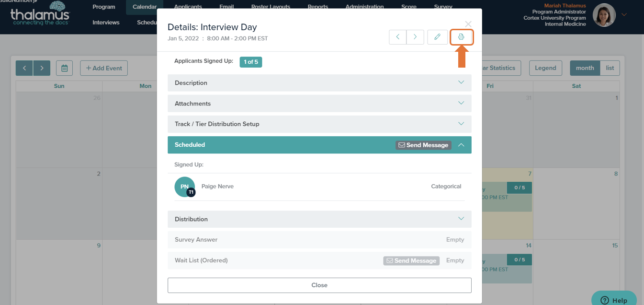
Task: Open the calendar date picker icon
Action: coord(64,68)
